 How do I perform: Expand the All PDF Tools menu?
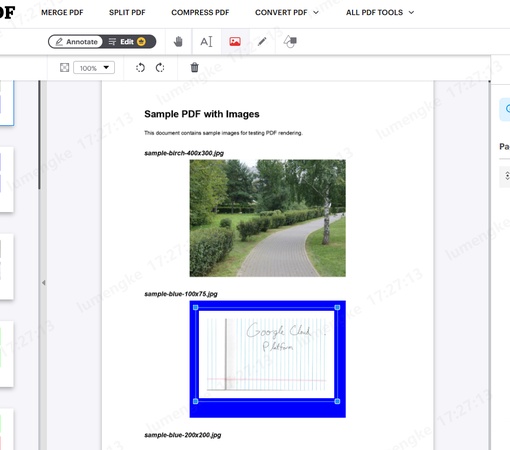[380, 13]
